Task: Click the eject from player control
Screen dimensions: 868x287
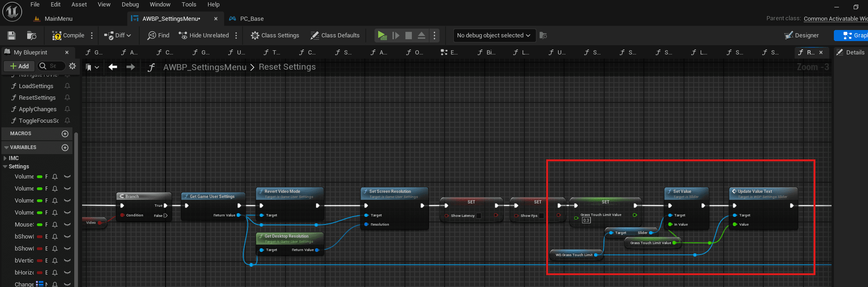Action: tap(422, 36)
